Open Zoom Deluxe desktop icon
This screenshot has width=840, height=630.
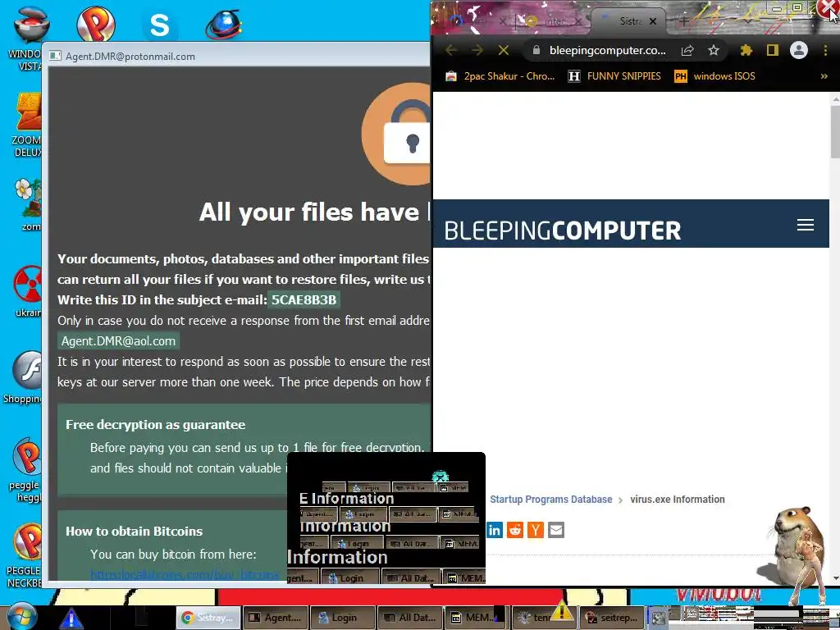pyautogui.click(x=25, y=125)
